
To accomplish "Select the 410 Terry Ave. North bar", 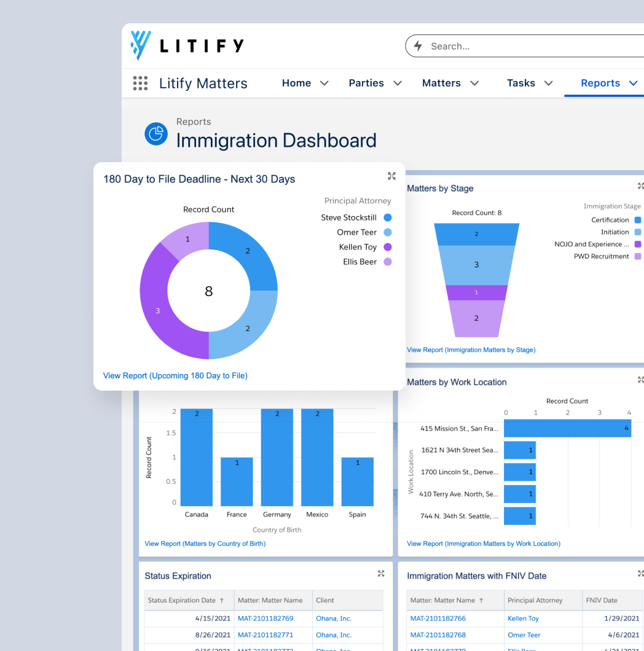I will 520,494.
